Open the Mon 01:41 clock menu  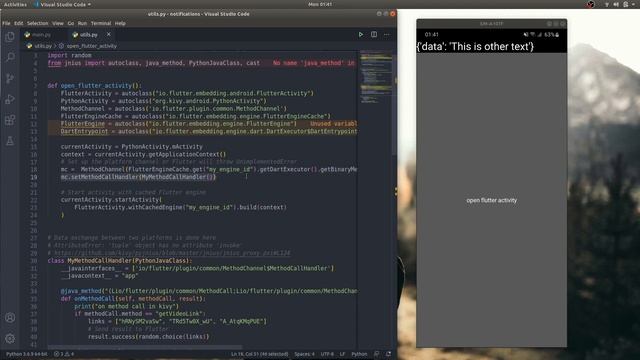click(x=320, y=4)
